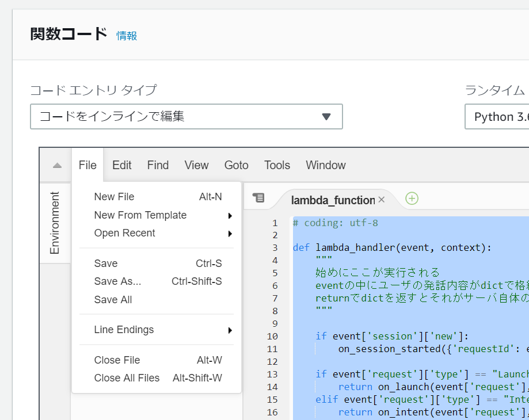Open the Edit menu
The width and height of the screenshot is (529, 420).
122,166
